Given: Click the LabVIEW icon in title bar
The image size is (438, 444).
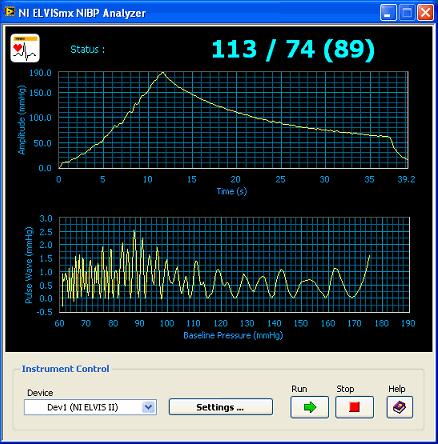Looking at the screenshot, I should coord(10,12).
